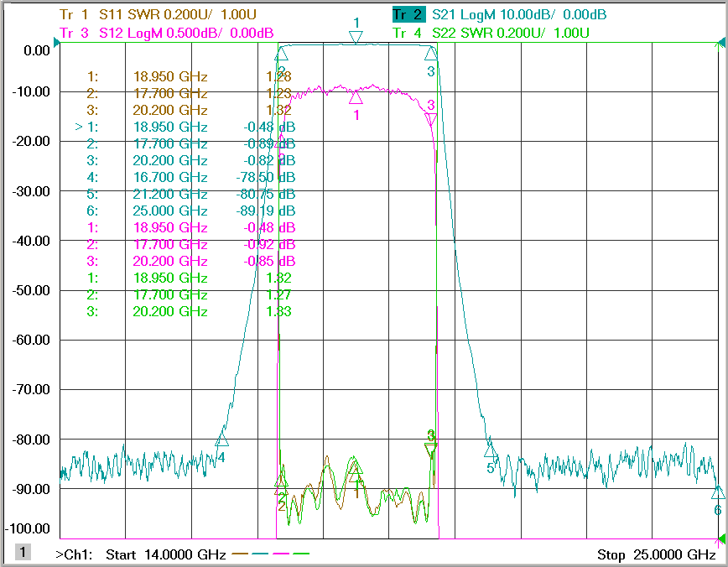Click the active teal '> 1:' marker indicator
Viewport: 728px width, 567px height.
pos(87,127)
